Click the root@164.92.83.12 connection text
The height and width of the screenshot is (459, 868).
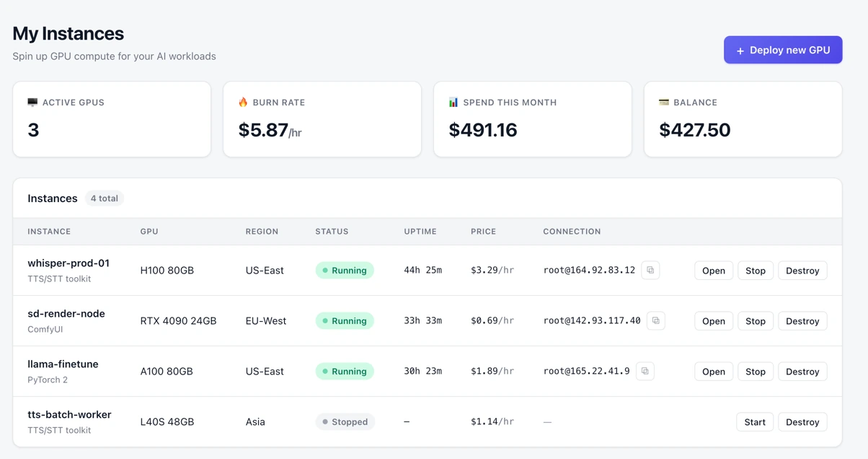pos(589,271)
